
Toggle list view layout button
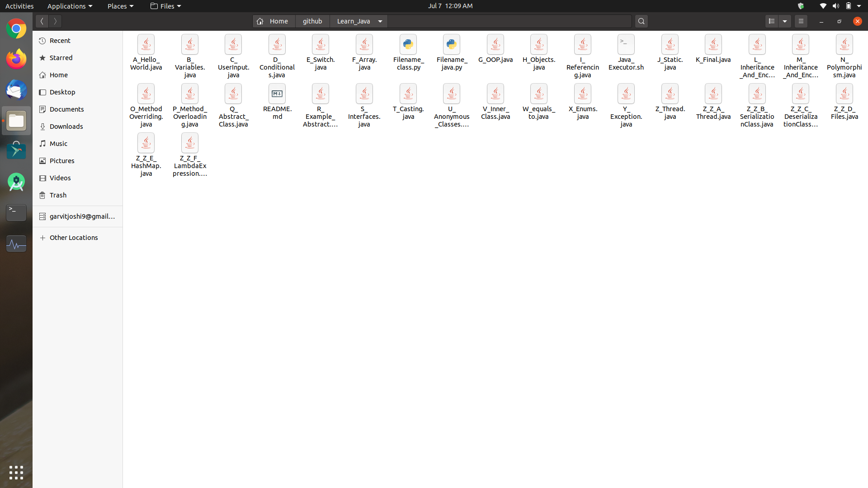772,21
